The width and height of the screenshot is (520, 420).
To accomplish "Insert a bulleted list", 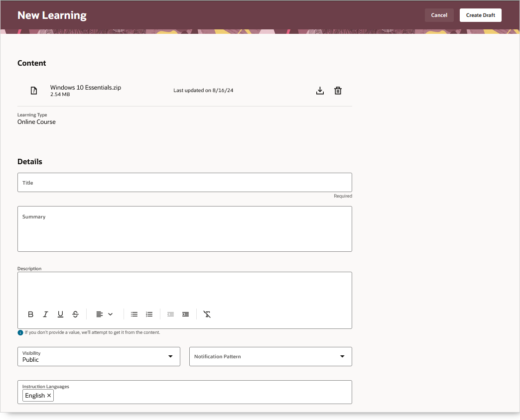I will pyautogui.click(x=134, y=314).
